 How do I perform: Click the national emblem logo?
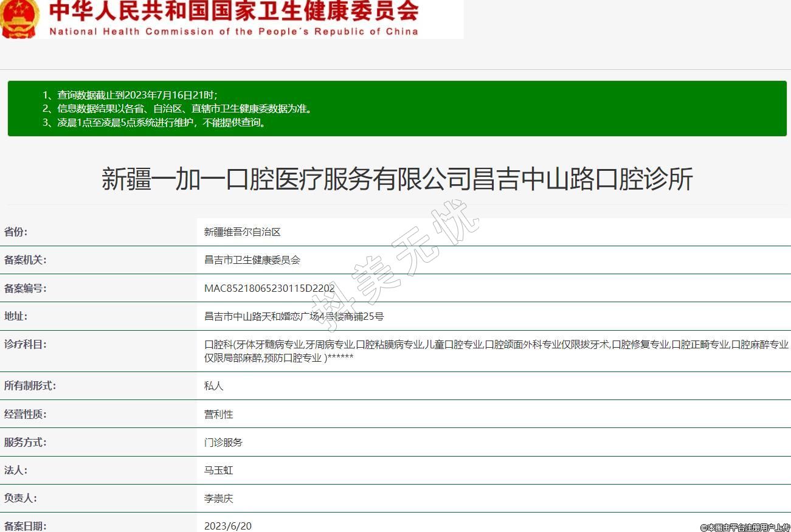[x=19, y=18]
